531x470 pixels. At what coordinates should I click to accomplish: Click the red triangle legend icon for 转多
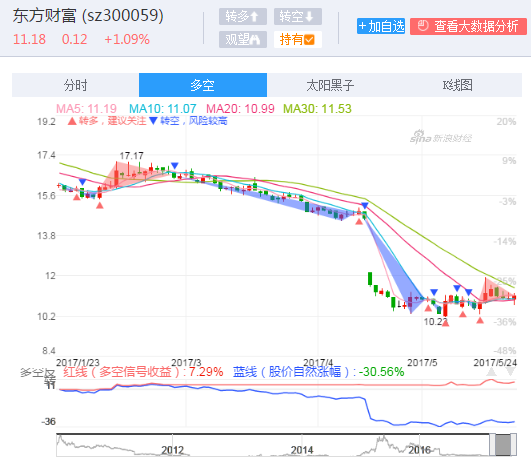(72, 121)
